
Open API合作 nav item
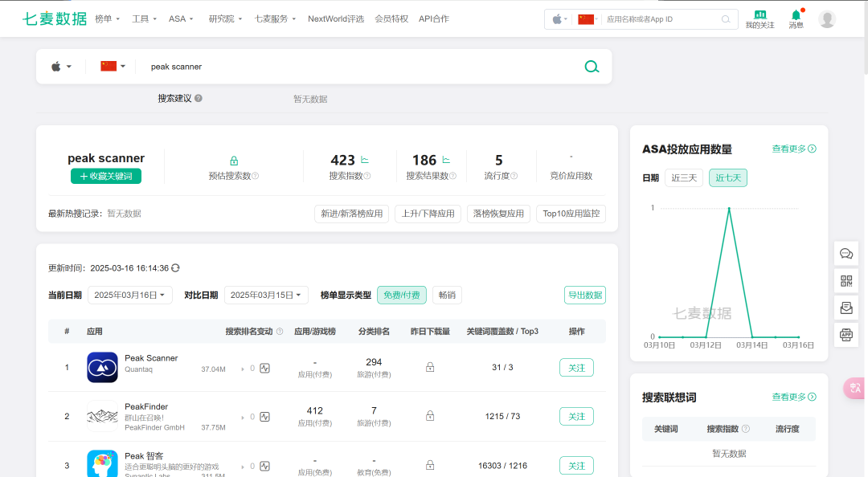[434, 18]
